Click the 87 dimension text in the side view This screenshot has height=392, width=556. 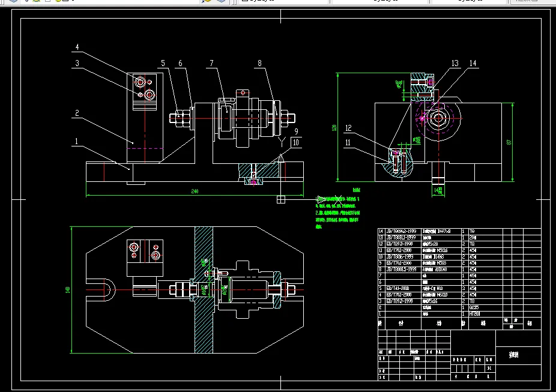509,142
